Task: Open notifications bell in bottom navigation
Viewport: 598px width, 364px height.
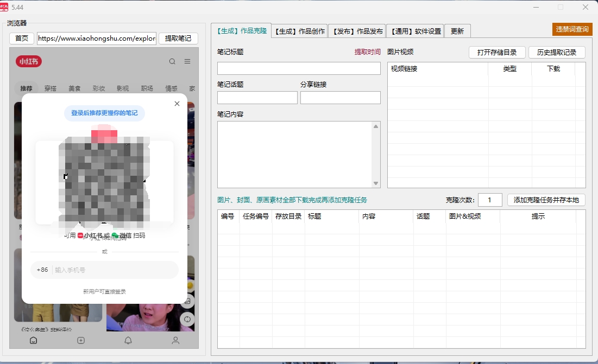Action: pyautogui.click(x=128, y=340)
